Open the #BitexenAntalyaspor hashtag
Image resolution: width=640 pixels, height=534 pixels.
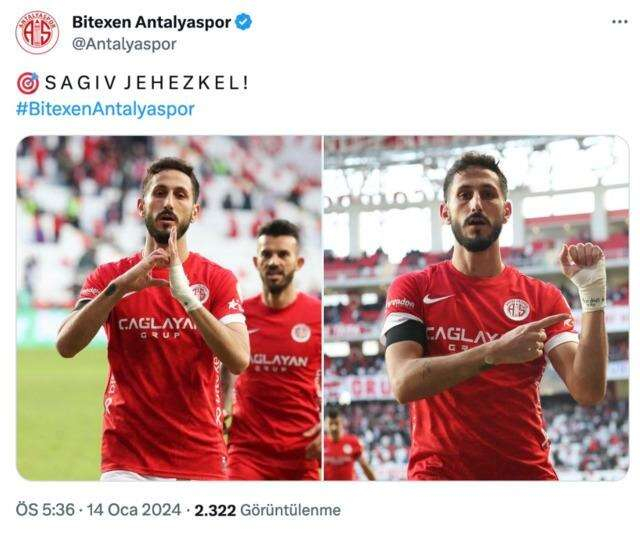click(105, 109)
